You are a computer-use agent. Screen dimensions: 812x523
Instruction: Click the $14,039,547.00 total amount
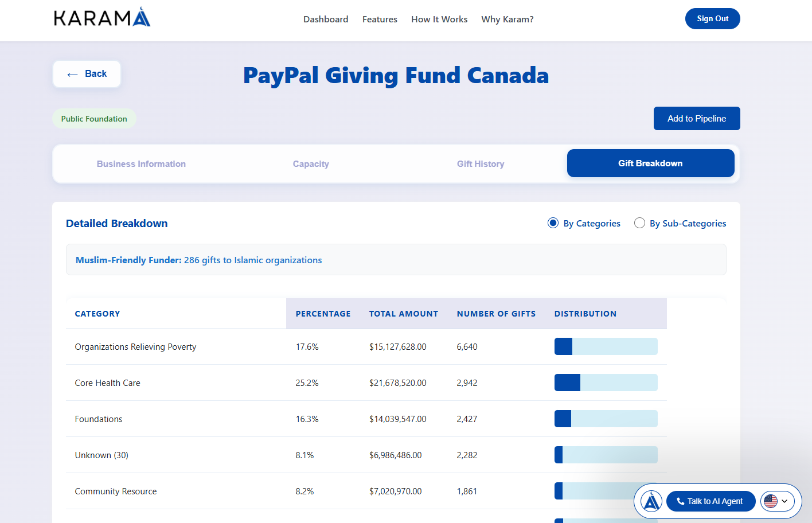click(398, 419)
